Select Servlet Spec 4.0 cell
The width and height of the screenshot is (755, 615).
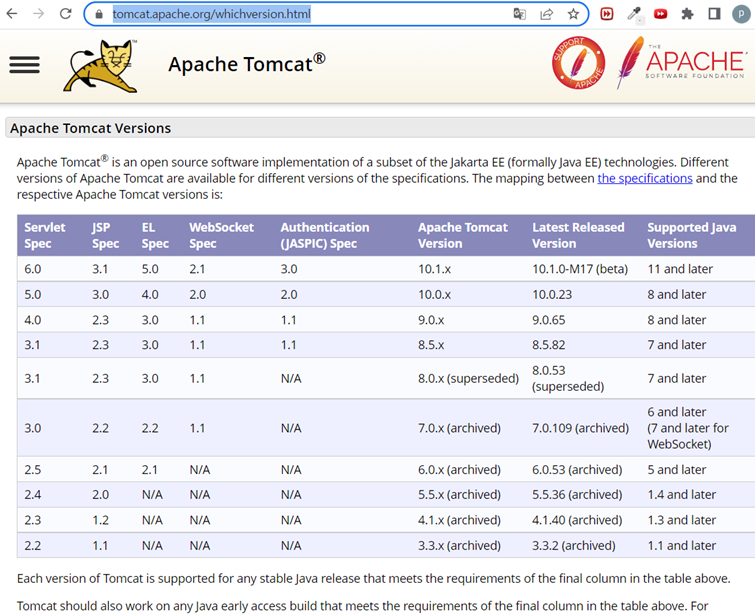[33, 320]
